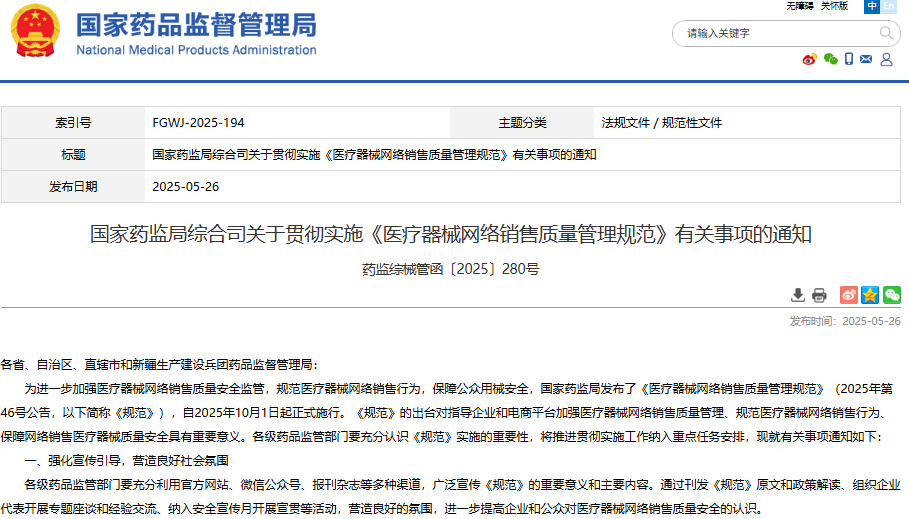Click National Medical Products Administration subtitle

click(197, 50)
